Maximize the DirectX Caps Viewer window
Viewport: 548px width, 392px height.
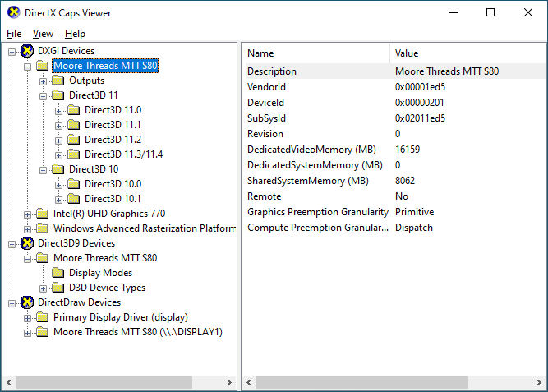pos(490,12)
